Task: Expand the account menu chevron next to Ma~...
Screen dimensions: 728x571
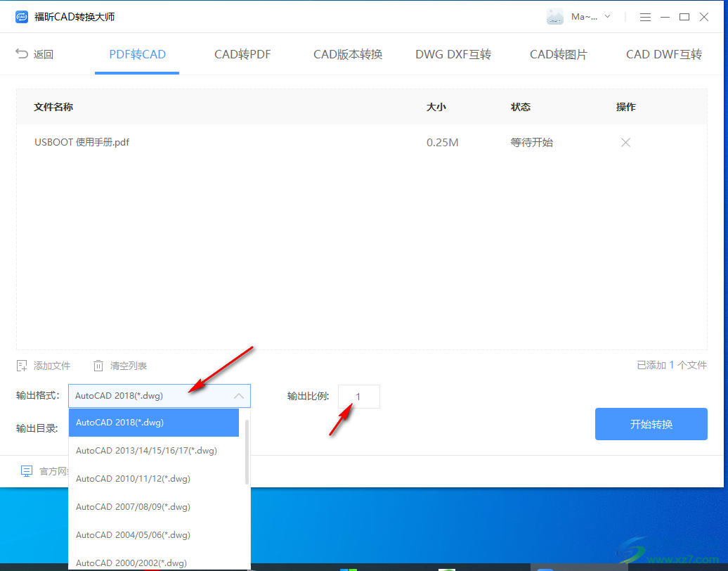Action: 607,17
